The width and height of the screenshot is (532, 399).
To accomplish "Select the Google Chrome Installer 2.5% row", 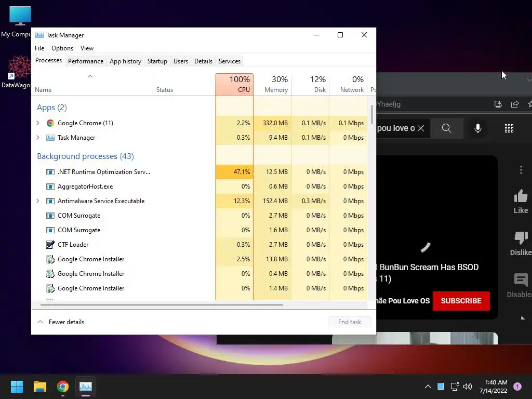I will point(200,259).
